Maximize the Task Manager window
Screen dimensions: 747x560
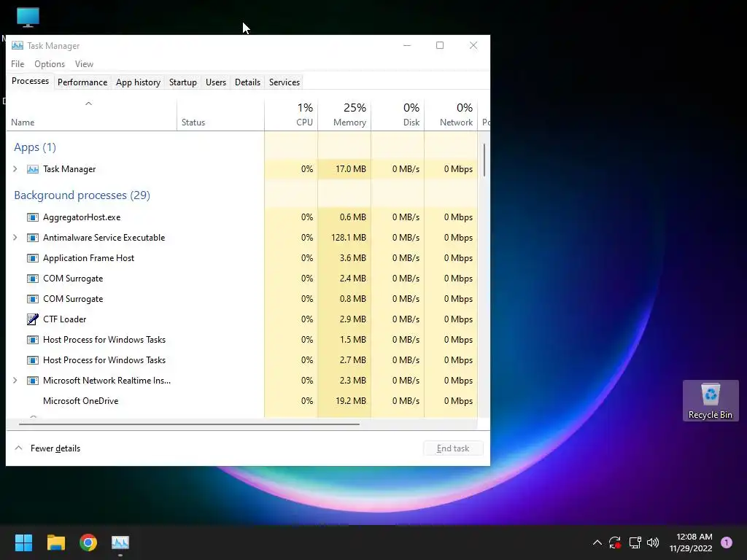click(440, 46)
